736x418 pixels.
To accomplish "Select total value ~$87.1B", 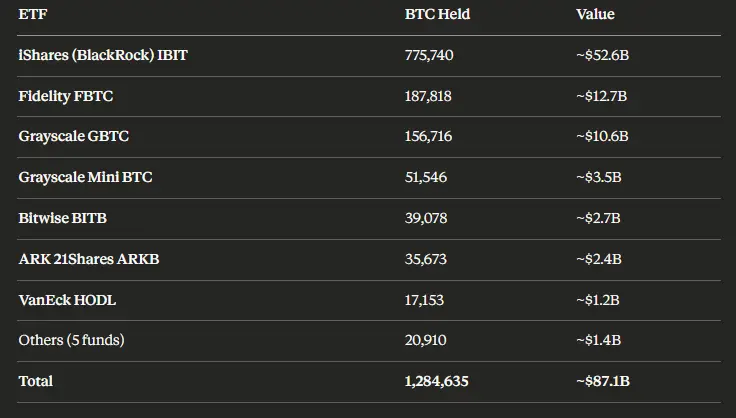I will (603, 381).
